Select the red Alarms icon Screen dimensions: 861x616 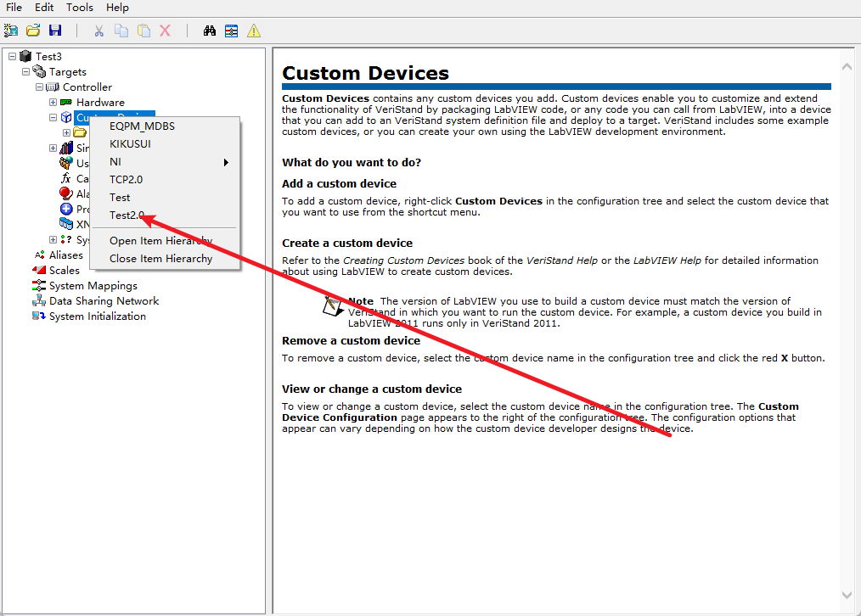pos(66,193)
